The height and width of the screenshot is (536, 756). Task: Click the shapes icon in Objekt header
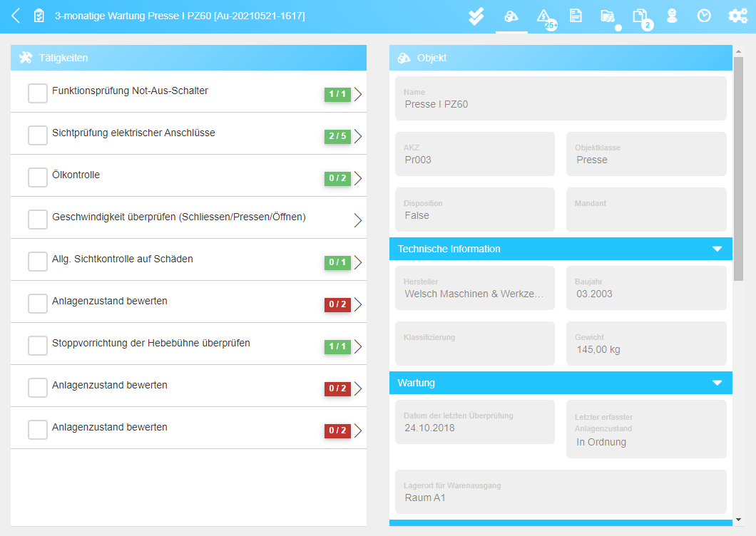pos(404,58)
